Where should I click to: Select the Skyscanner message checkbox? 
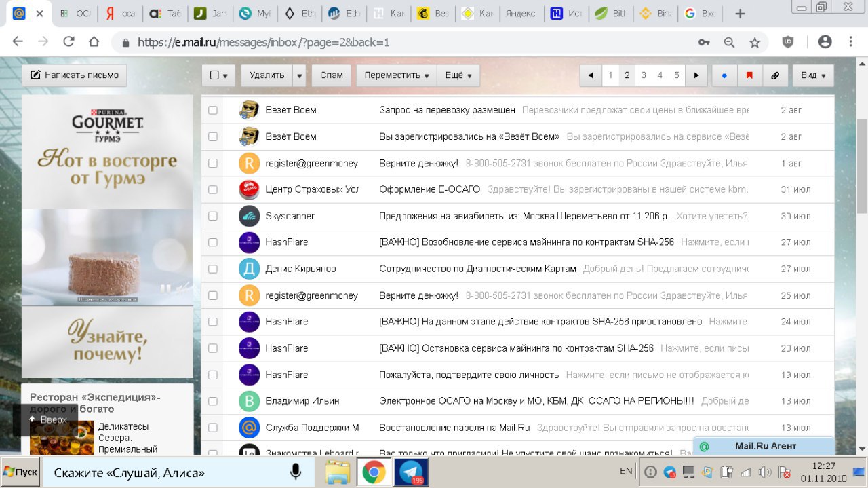click(x=213, y=216)
